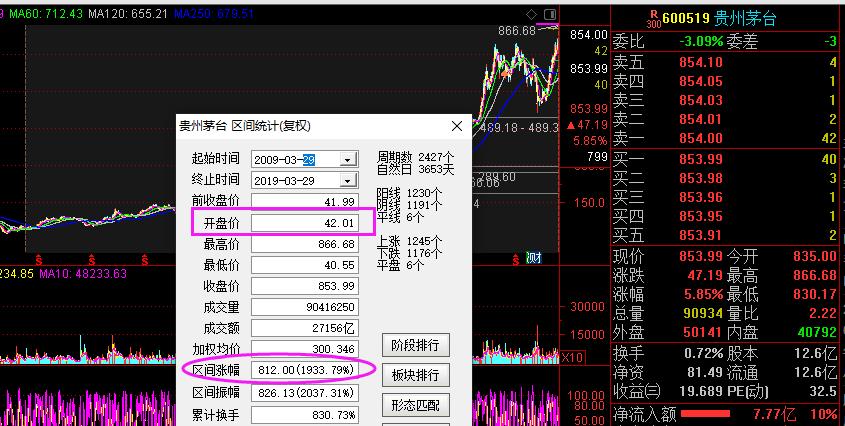This screenshot has height=426, width=845.
Task: Click the 区间振幅 field showing 826.13(2037.31%)
Action: tap(304, 393)
